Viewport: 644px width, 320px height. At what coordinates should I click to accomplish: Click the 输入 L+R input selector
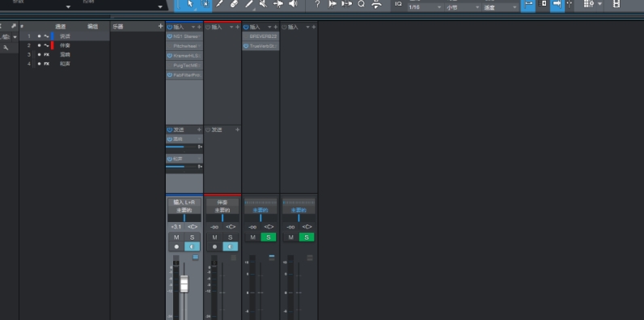[184, 203]
